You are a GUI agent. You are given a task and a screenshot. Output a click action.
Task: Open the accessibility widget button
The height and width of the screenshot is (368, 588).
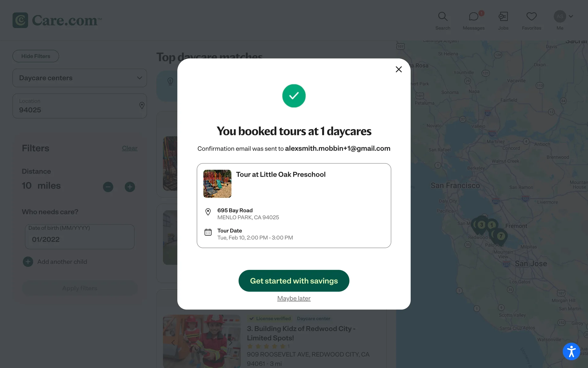click(571, 351)
